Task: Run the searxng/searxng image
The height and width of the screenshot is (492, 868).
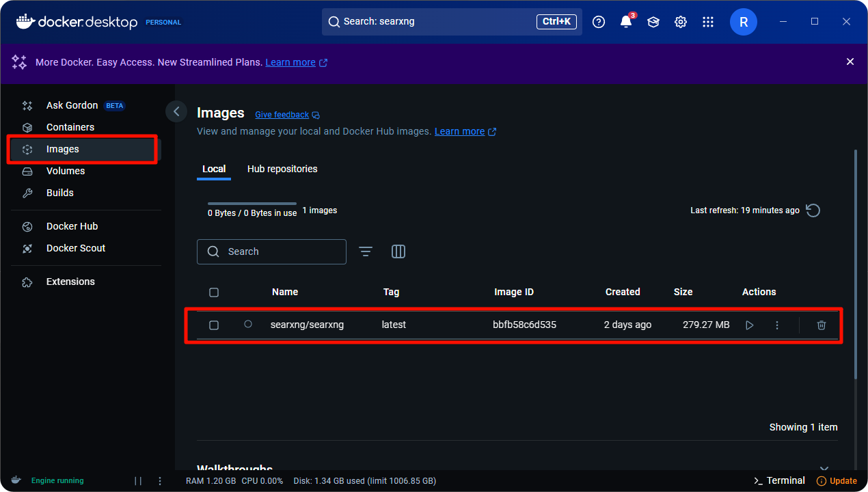Action: pyautogui.click(x=749, y=325)
